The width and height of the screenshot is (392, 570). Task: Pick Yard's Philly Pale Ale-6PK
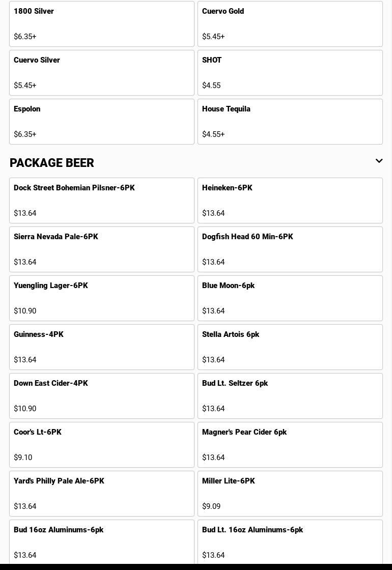(x=102, y=494)
